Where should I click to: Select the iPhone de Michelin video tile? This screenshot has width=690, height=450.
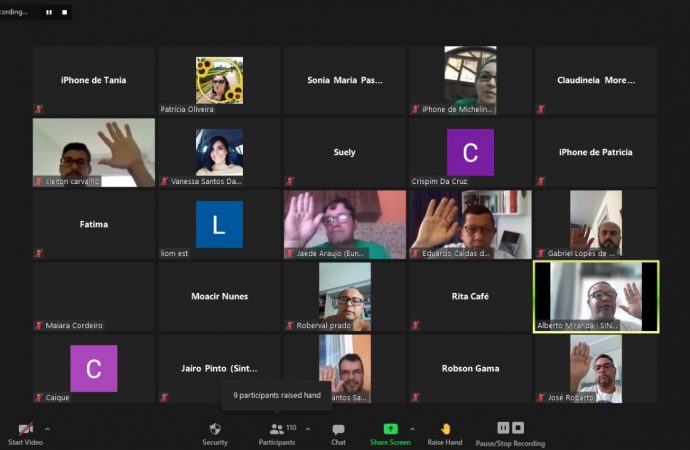point(470,80)
